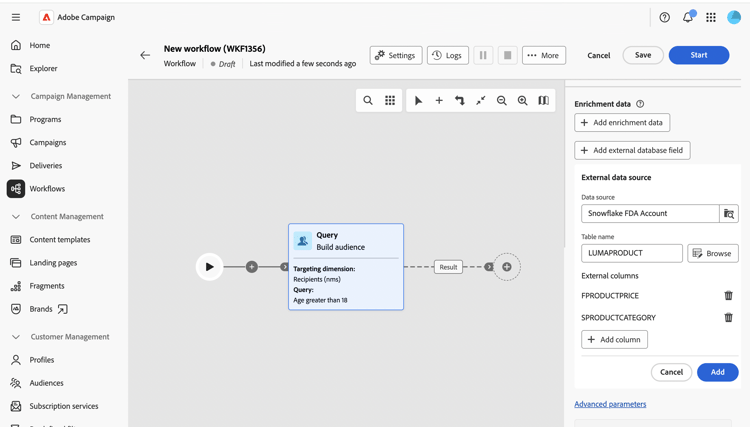
Task: Delete the FPRODUCTPRICE column
Action: (x=728, y=296)
